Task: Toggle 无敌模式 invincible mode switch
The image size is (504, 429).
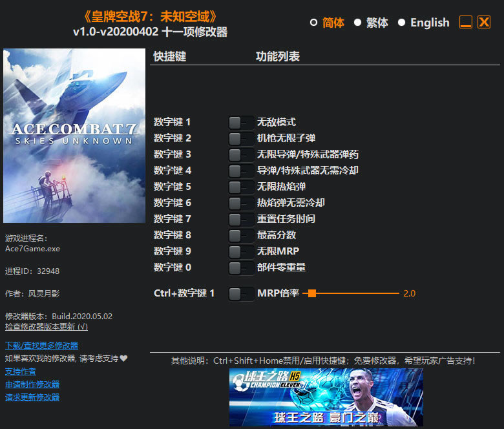Action: [241, 123]
